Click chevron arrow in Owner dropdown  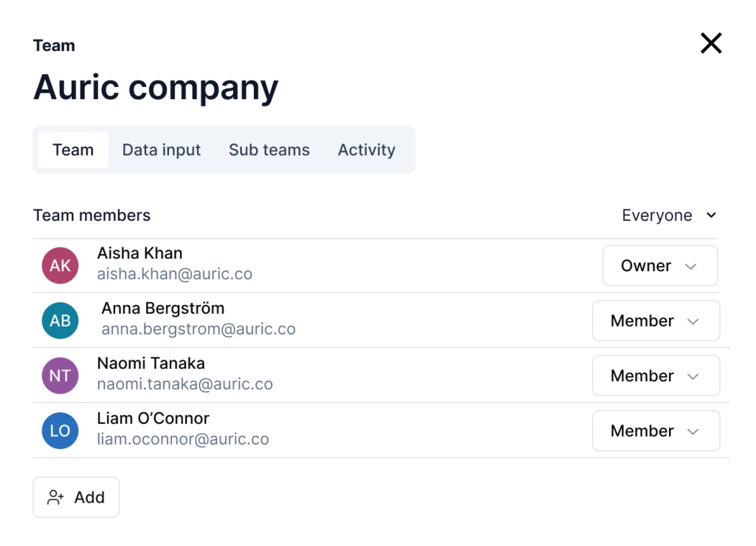coord(691,266)
